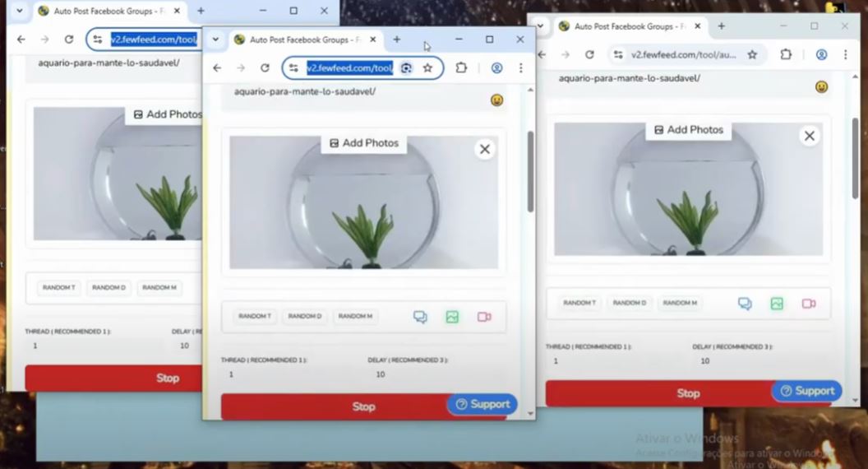
Task: Click Add Photos in right window
Action: (689, 130)
